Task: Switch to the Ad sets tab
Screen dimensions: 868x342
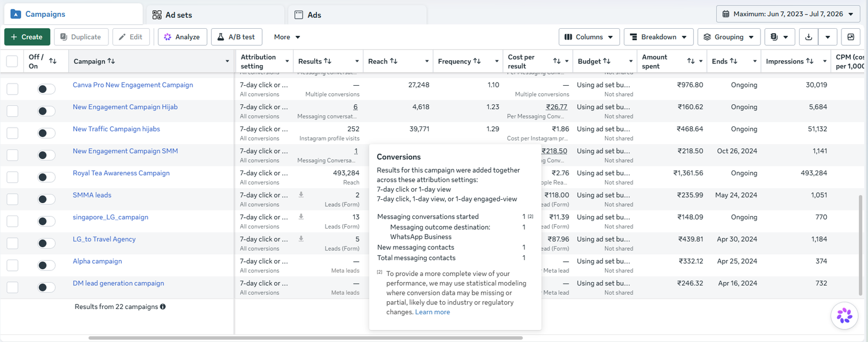Action: tap(214, 15)
